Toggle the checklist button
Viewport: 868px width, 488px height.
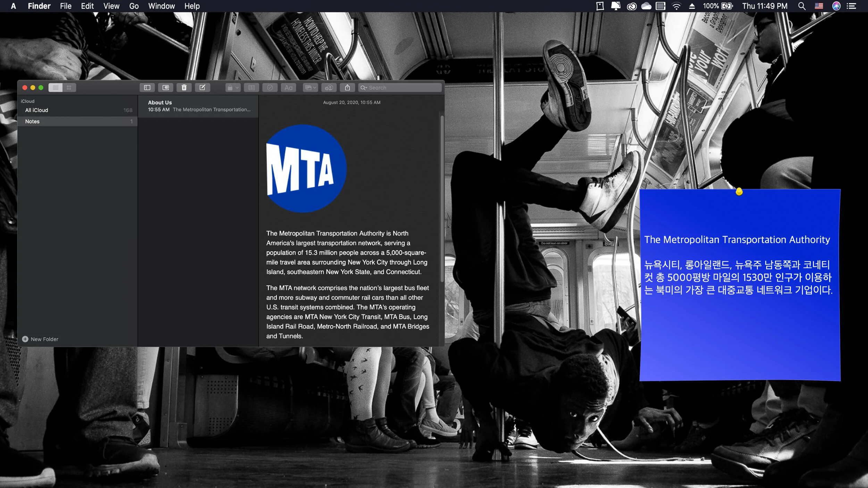pyautogui.click(x=270, y=87)
